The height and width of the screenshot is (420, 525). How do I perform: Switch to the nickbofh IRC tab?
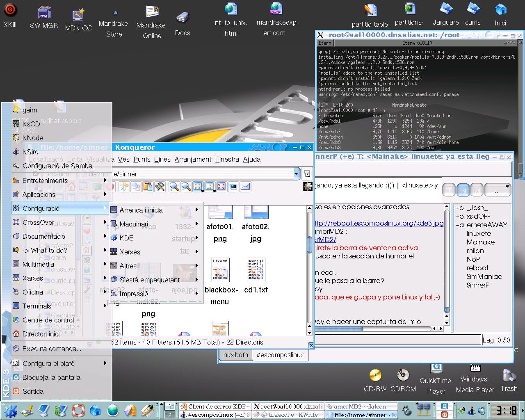tap(235, 355)
